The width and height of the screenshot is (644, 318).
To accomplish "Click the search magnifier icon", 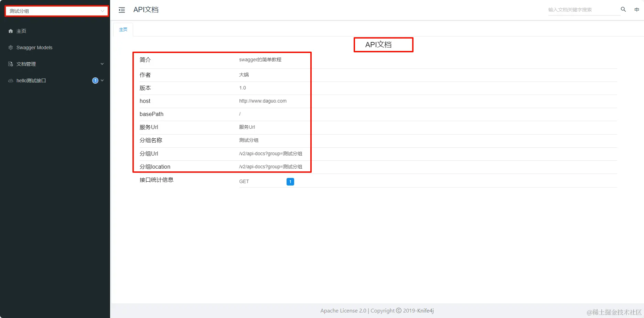I will (x=623, y=10).
